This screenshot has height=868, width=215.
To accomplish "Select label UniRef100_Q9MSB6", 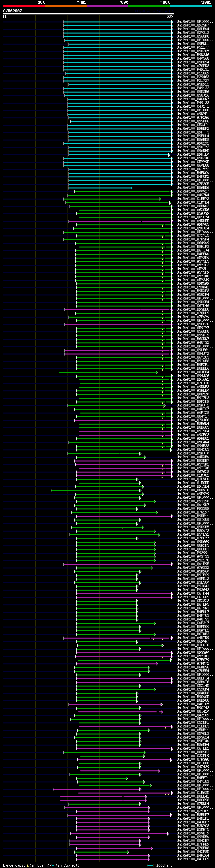I will point(193,92).
